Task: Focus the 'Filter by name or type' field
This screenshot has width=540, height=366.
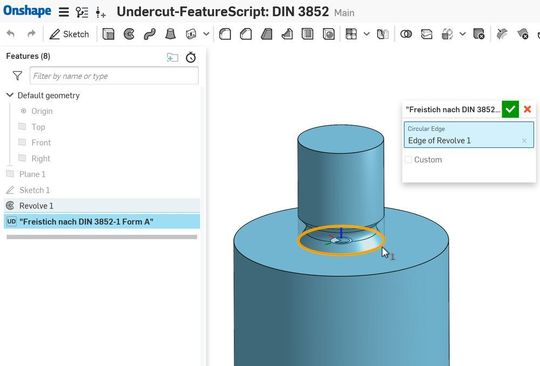Action: click(x=114, y=76)
